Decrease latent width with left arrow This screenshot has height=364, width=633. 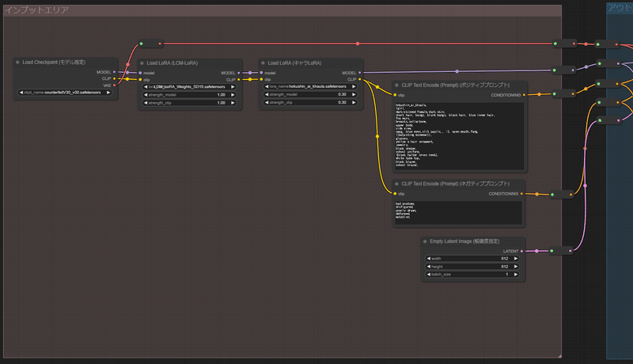428,259
